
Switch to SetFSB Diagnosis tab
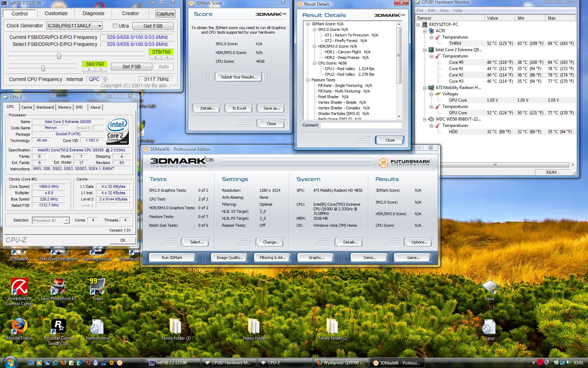[93, 13]
